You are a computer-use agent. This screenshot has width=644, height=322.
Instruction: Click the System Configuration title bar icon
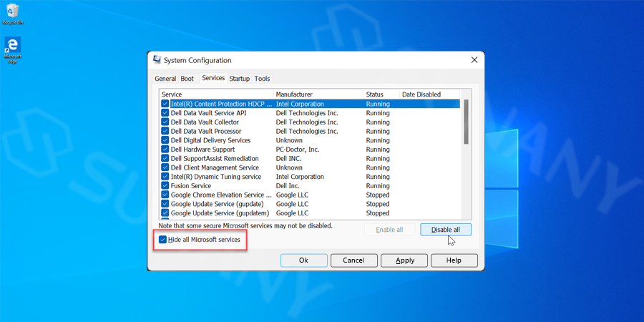pos(157,60)
